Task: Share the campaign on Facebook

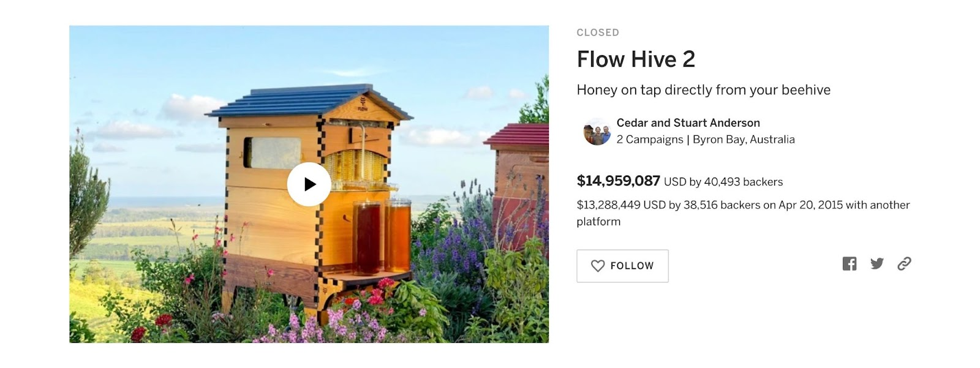Action: [x=849, y=264]
